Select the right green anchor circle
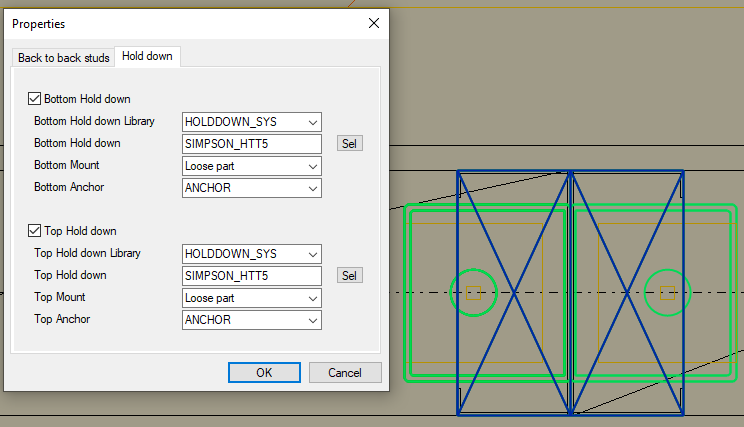The width and height of the screenshot is (744, 427). (667, 292)
